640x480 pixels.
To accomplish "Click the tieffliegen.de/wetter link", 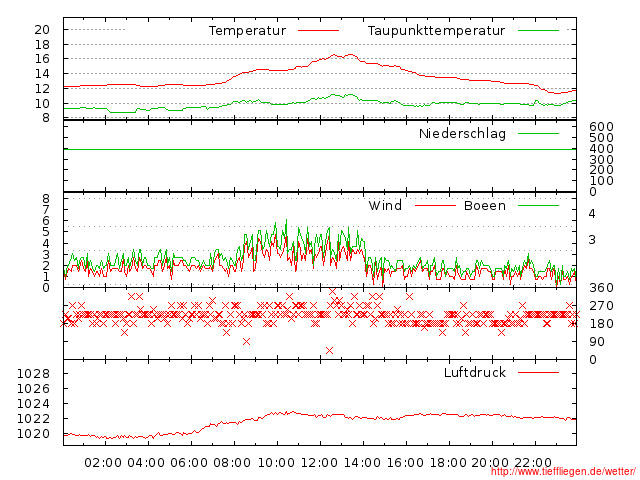I will coord(563,471).
